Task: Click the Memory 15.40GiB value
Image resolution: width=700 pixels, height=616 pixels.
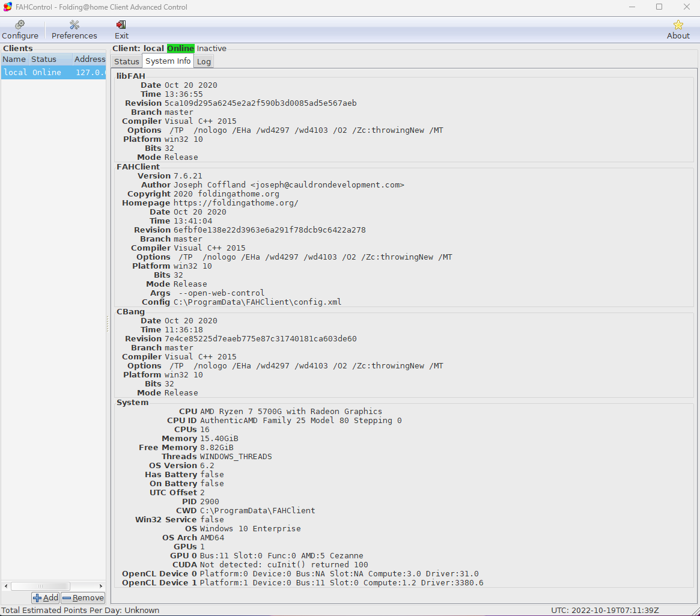Action: (x=219, y=438)
